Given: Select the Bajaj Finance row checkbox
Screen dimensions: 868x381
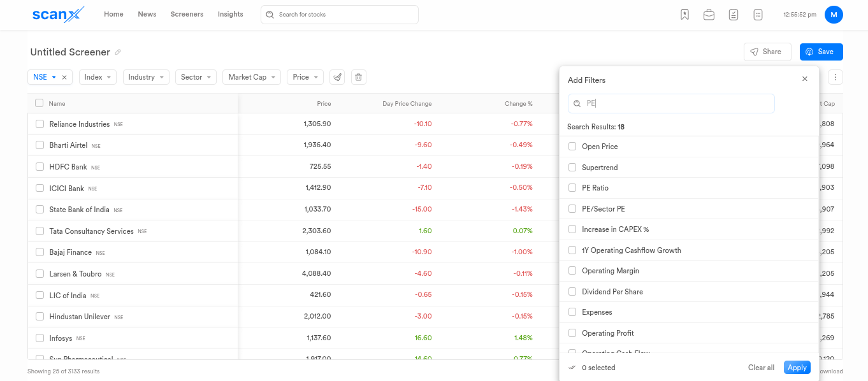Looking at the screenshot, I should (40, 252).
